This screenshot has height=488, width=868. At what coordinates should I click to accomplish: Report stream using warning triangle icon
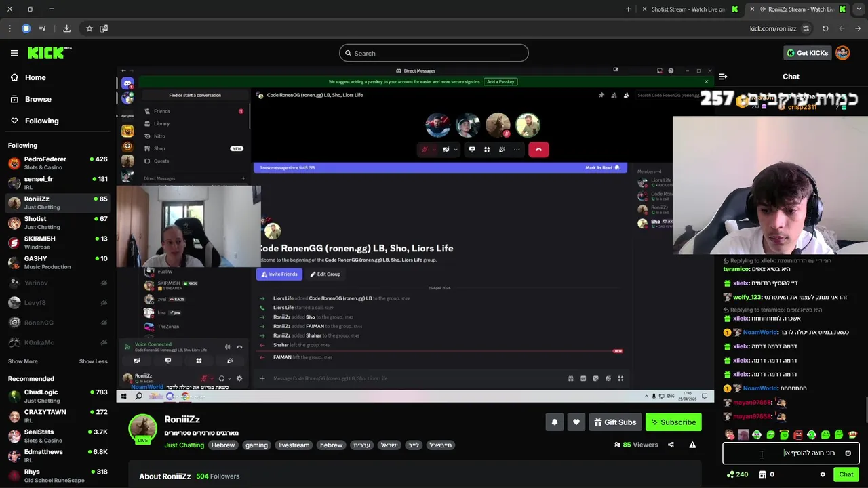tap(692, 445)
